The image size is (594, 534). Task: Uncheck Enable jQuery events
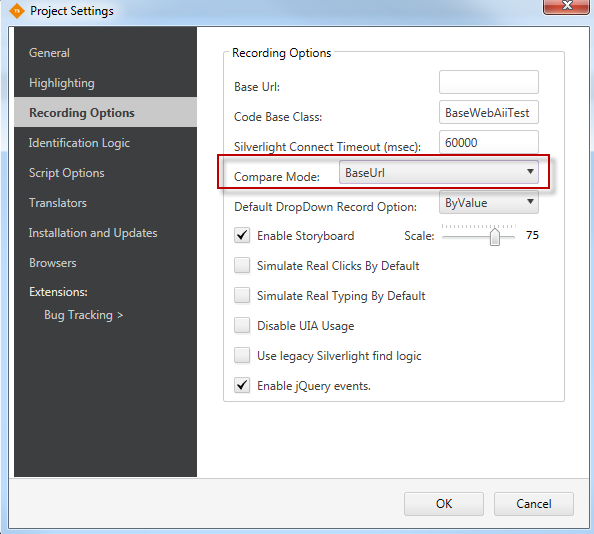pyautogui.click(x=242, y=386)
